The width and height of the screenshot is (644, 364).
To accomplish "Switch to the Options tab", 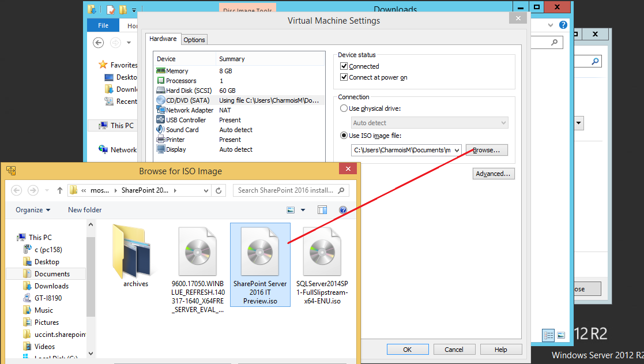I will click(x=194, y=40).
